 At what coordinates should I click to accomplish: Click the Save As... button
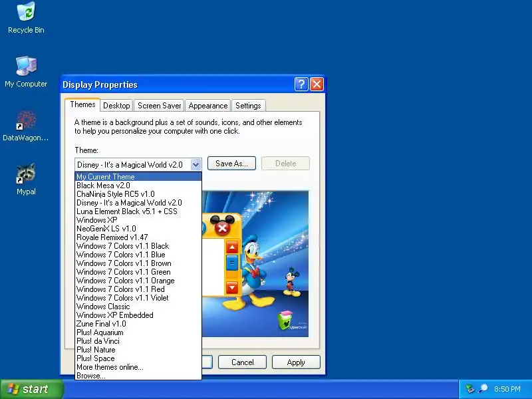pos(231,163)
